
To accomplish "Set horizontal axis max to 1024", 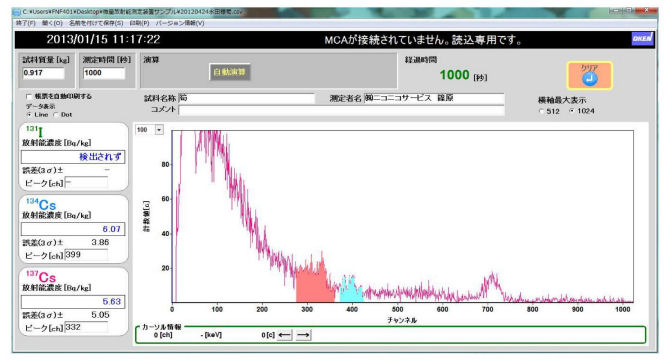I will pos(572,111).
